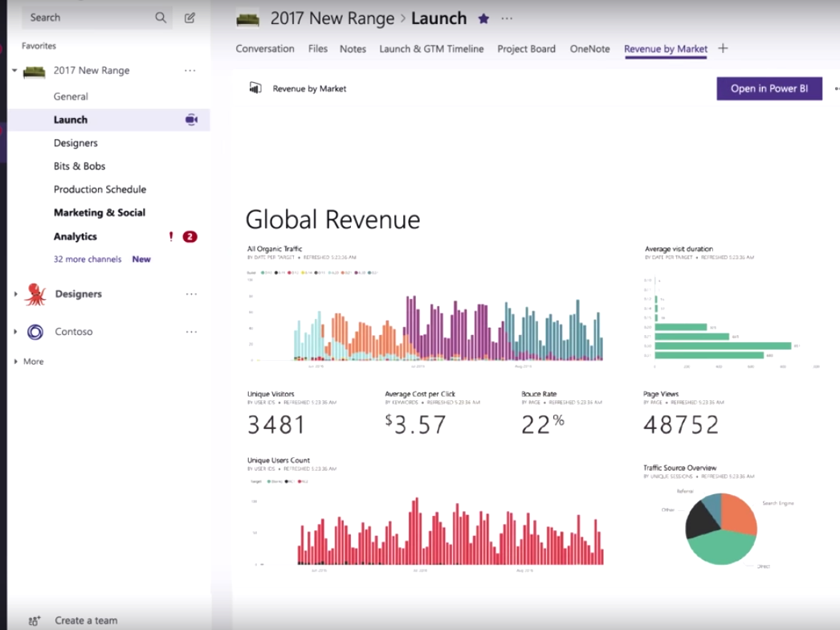Click the Bounce Rate value 22%

(543, 424)
